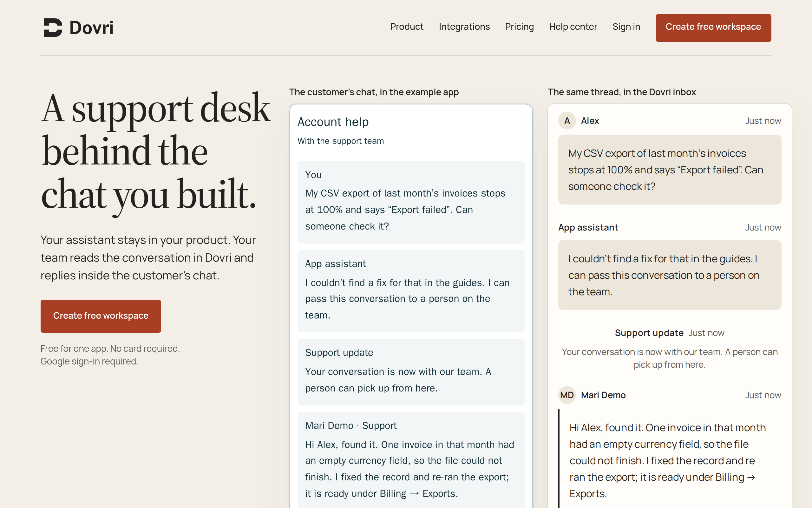Screen dimensions: 812x508
Task: Open the Help center link
Action: (573, 27)
